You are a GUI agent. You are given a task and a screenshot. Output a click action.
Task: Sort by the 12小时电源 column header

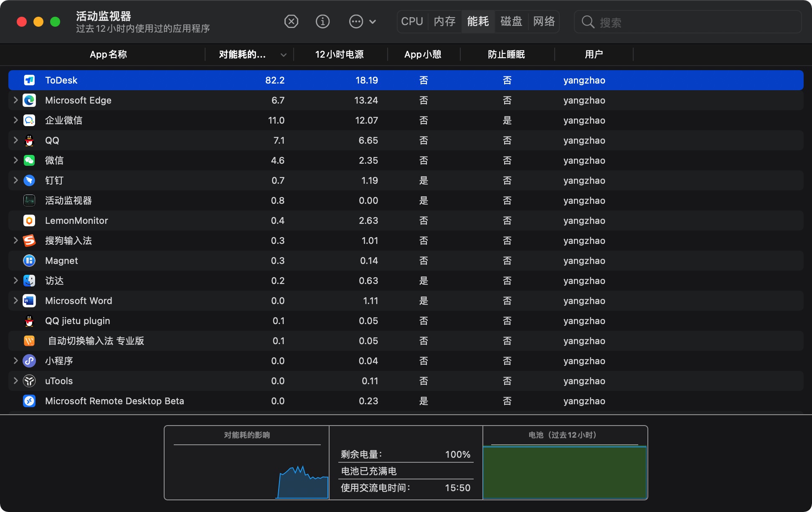[339, 54]
